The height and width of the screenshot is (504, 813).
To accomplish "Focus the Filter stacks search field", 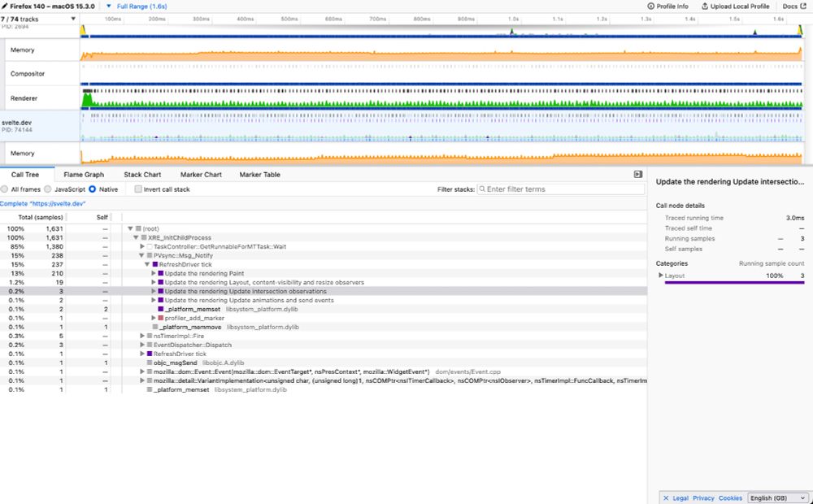I will coord(561,189).
